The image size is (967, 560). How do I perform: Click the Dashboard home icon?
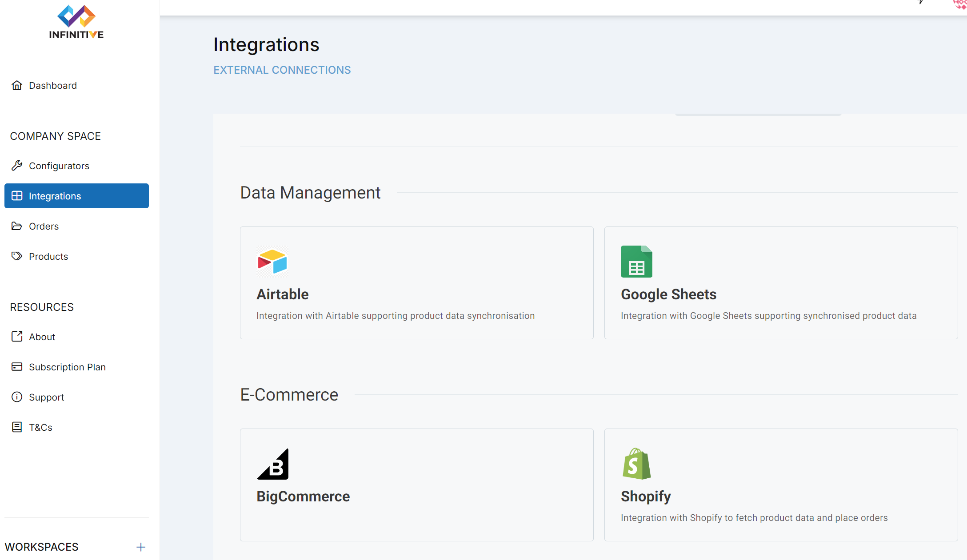click(17, 85)
